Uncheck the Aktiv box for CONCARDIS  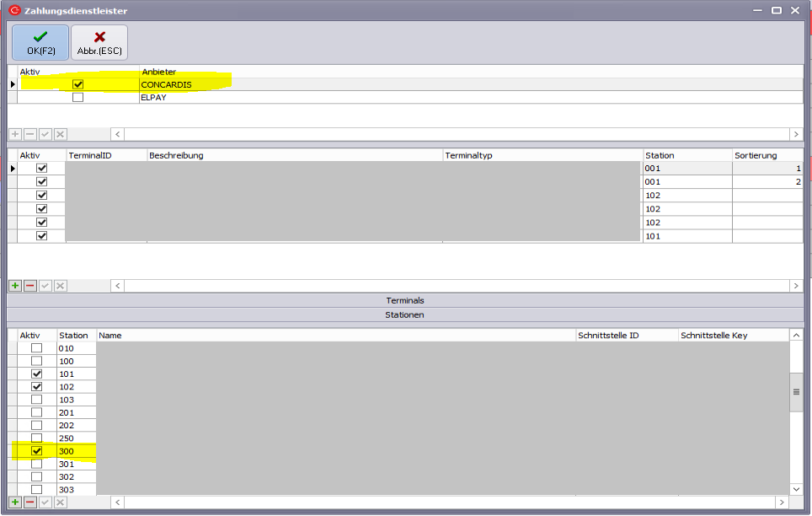78,84
